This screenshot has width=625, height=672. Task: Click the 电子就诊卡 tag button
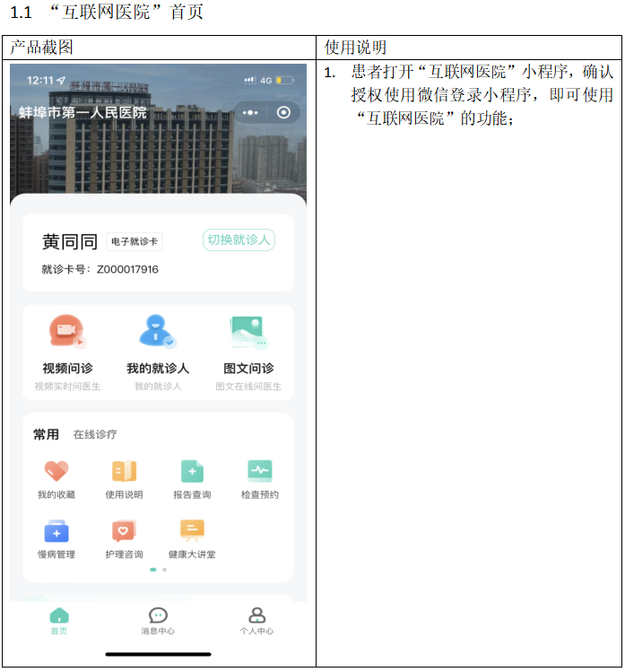tap(135, 241)
